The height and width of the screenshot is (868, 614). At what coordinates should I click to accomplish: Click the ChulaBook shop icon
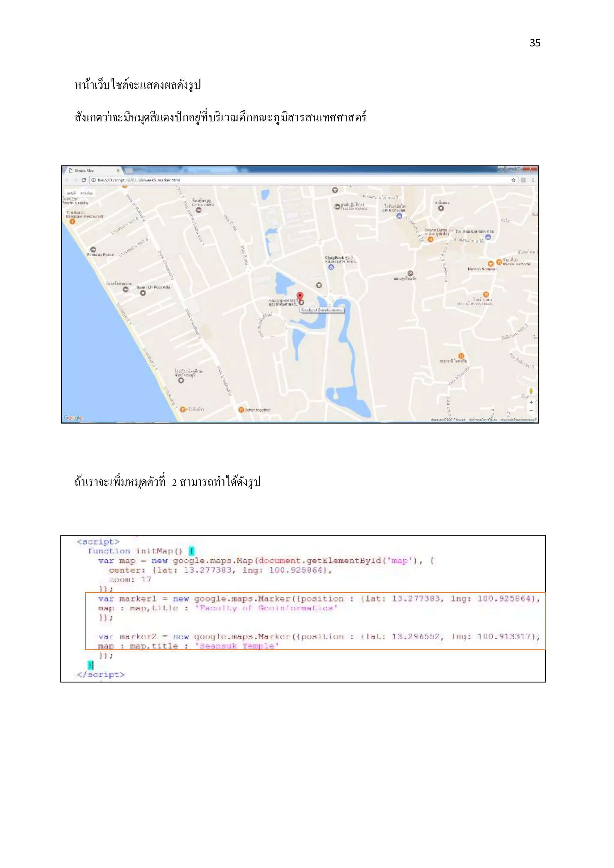coord(331,267)
